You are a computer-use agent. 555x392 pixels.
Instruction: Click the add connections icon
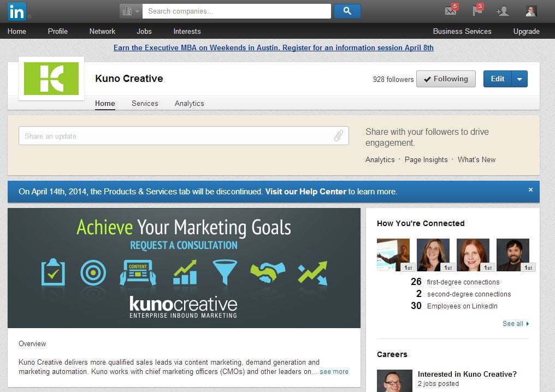pyautogui.click(x=503, y=11)
